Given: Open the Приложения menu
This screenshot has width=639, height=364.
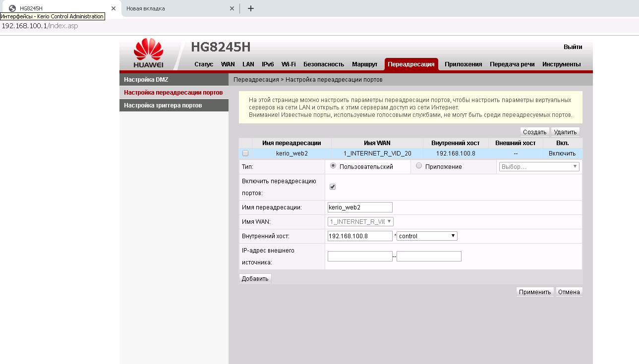Looking at the screenshot, I should tap(464, 64).
